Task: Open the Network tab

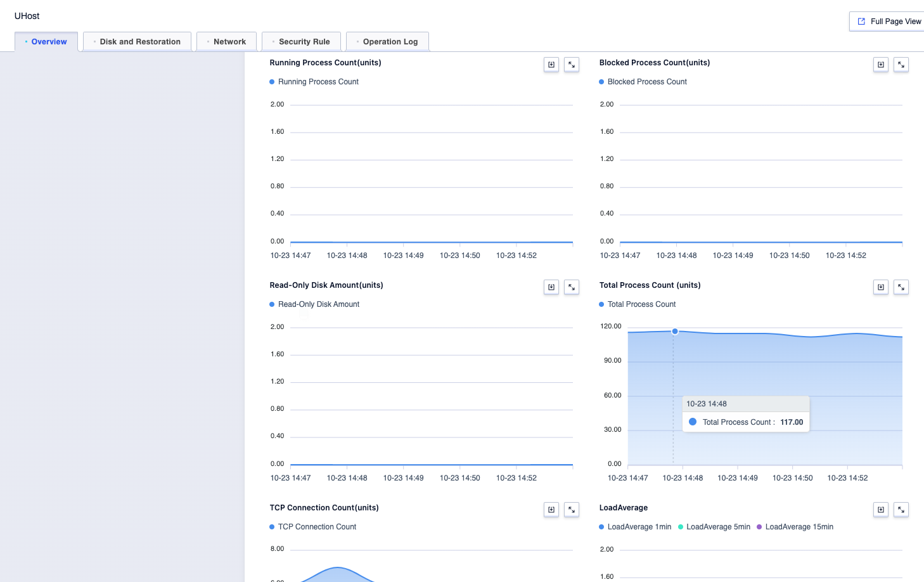Action: point(226,42)
